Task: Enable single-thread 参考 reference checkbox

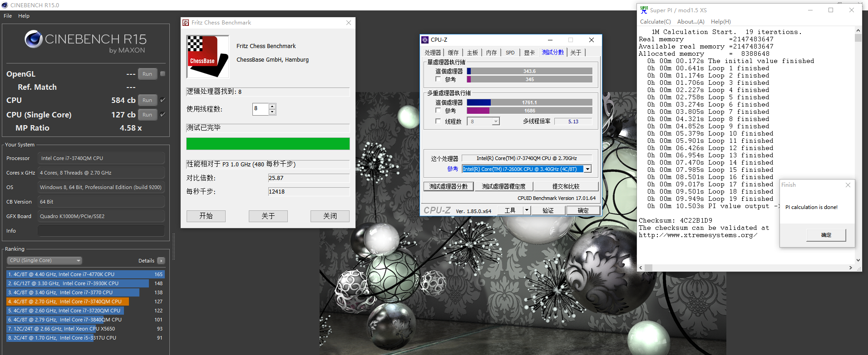Action: [x=438, y=79]
